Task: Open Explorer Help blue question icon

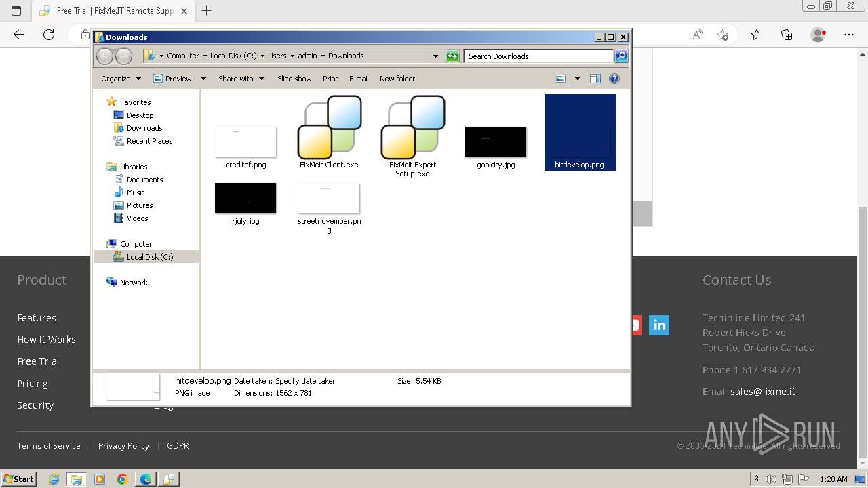Action: pos(614,79)
